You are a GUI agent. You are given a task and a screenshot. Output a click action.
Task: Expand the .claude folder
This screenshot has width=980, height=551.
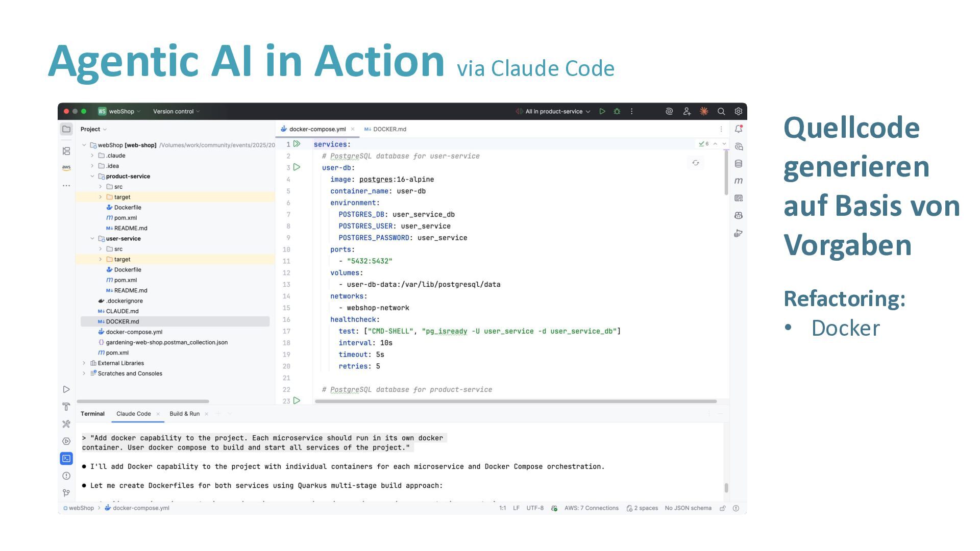click(92, 156)
